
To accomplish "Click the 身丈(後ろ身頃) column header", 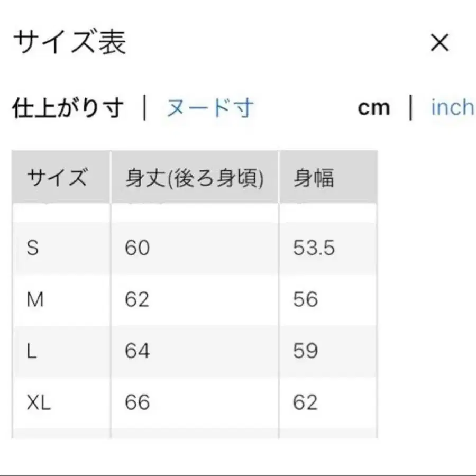I will tap(194, 177).
